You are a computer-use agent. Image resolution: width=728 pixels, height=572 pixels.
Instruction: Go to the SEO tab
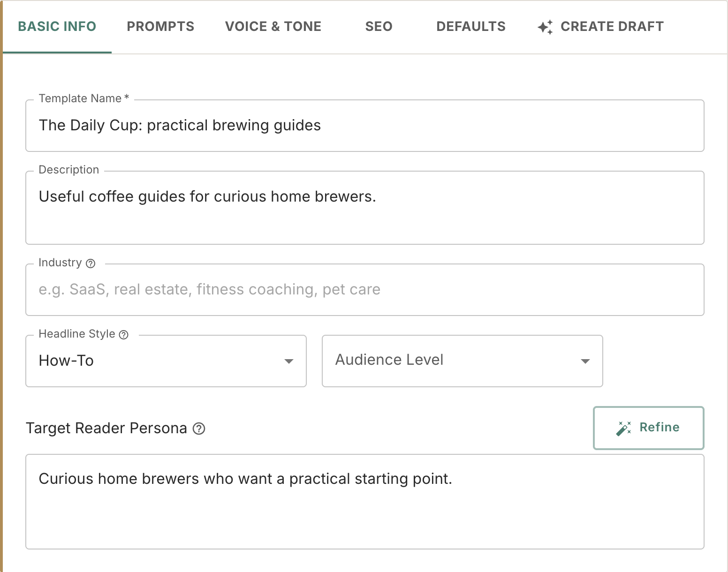(x=379, y=27)
